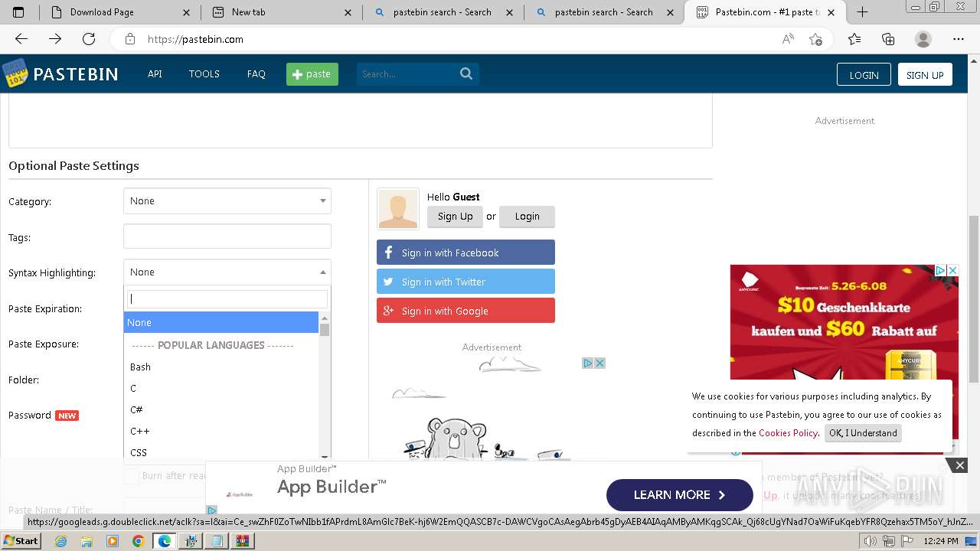Open the Read aloud icon in address bar
The width and height of the screenshot is (980, 551).
[788, 39]
